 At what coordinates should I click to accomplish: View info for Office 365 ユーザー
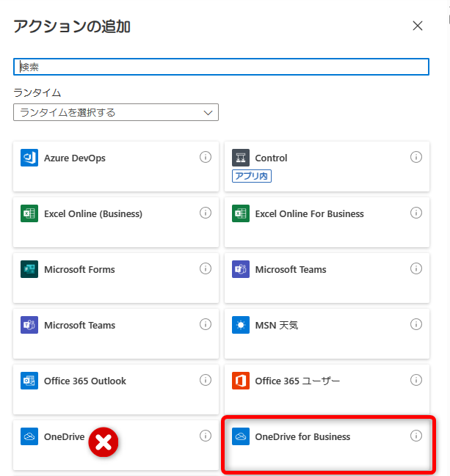pyautogui.click(x=416, y=380)
